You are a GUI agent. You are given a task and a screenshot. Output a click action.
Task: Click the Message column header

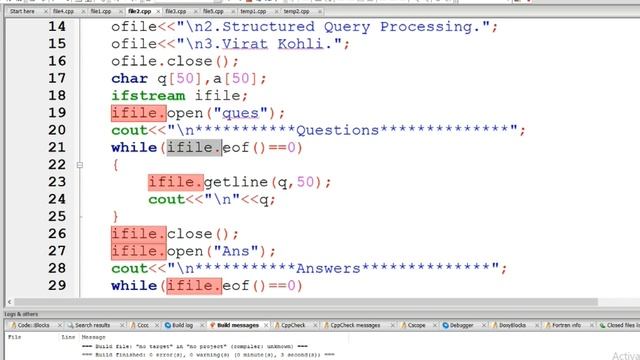93,337
